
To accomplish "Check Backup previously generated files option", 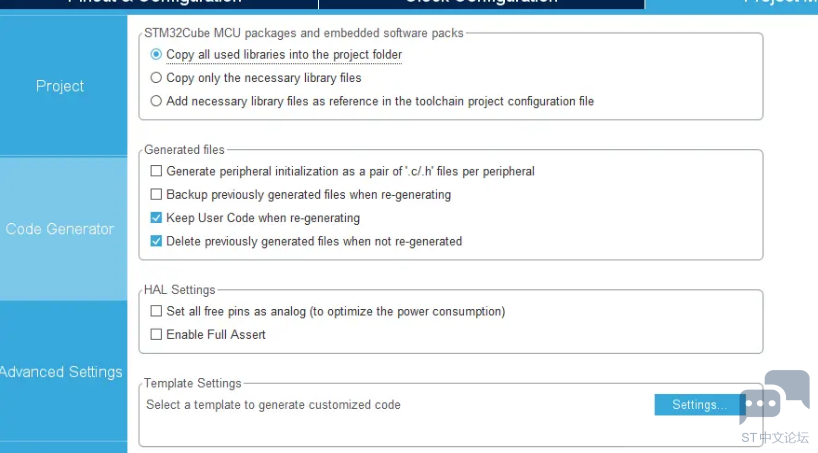I will click(156, 194).
